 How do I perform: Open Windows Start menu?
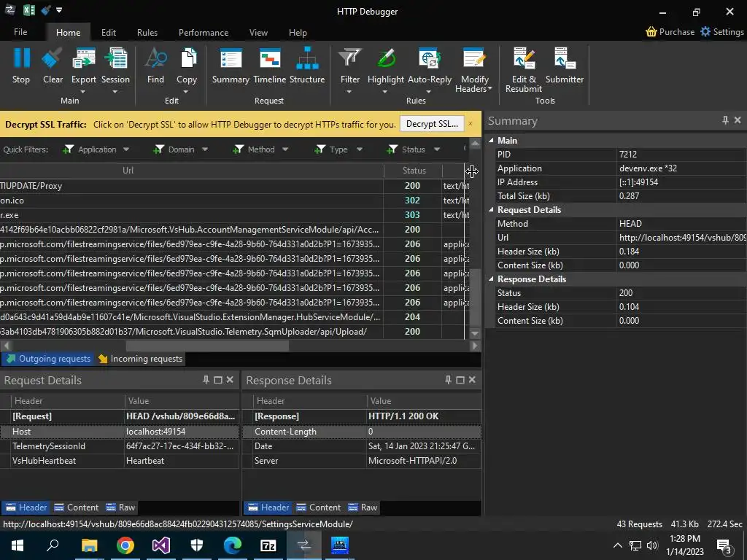(18, 545)
